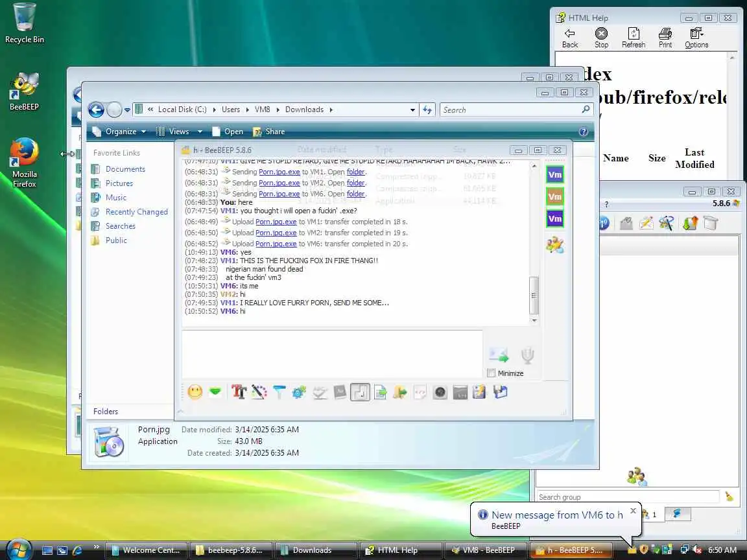Click Search group field in BeeBEEP
747x560 pixels.
click(x=628, y=496)
